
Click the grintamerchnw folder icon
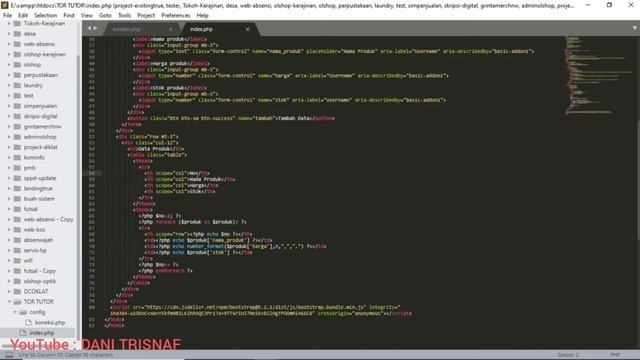17,127
